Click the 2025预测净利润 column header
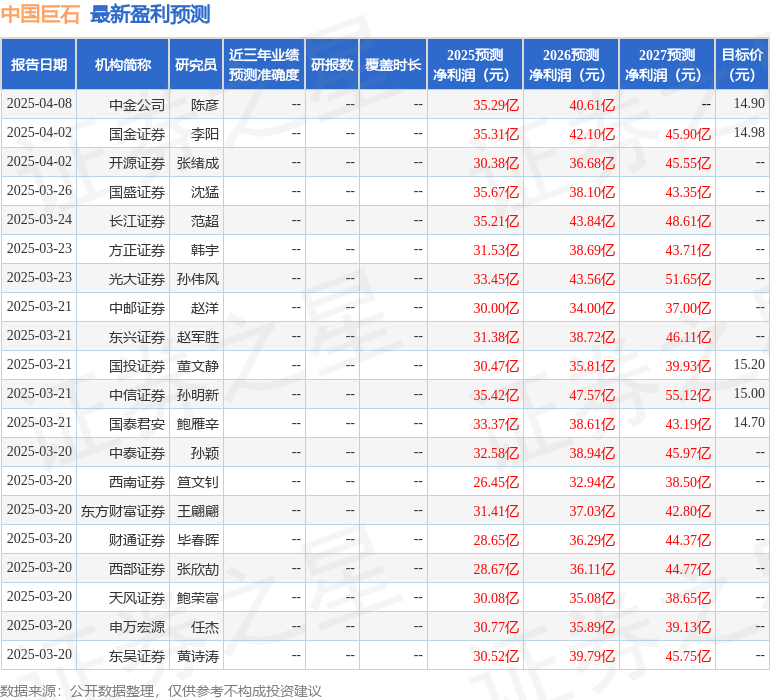The image size is (770, 700). point(475,64)
